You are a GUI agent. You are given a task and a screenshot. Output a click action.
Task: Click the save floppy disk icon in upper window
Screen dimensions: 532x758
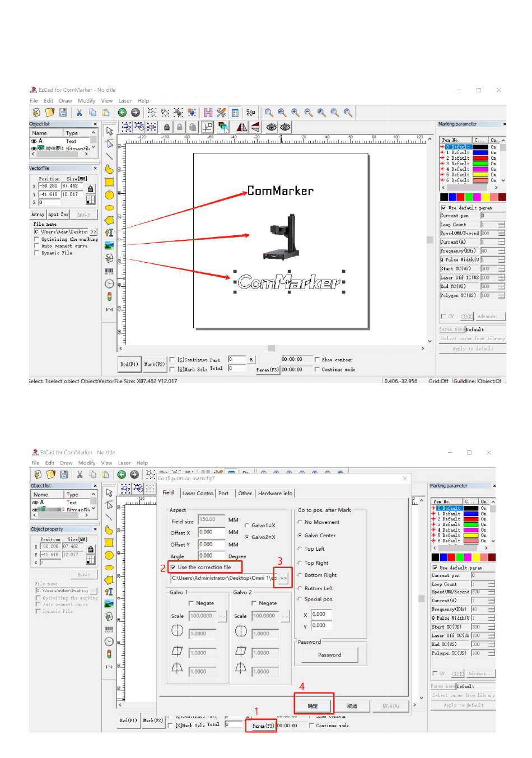pos(63,113)
